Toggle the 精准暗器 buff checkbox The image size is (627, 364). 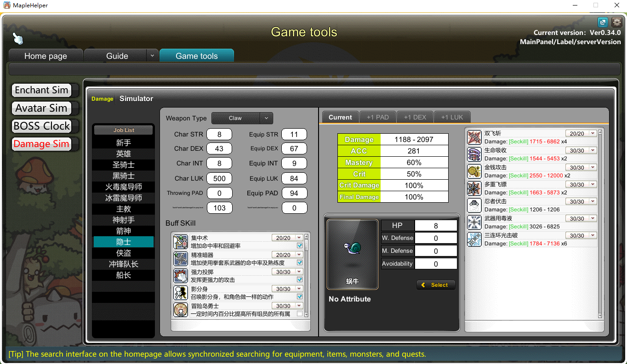[x=300, y=263]
